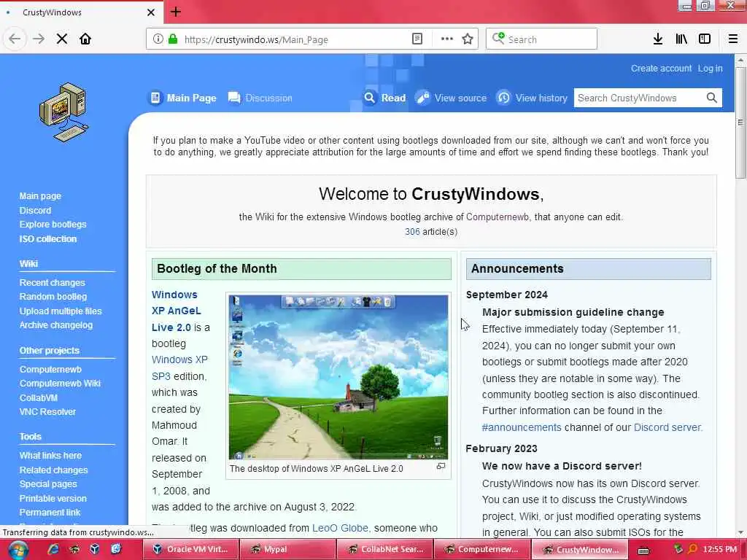747x560 pixels.
Task: Click the browser forward arrow
Action: pos(39,39)
